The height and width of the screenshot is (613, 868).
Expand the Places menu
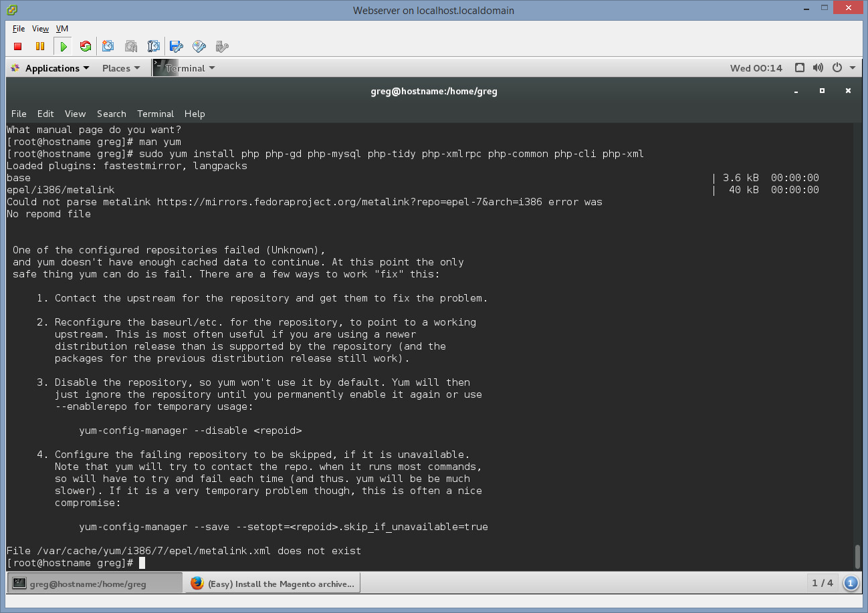[x=121, y=68]
